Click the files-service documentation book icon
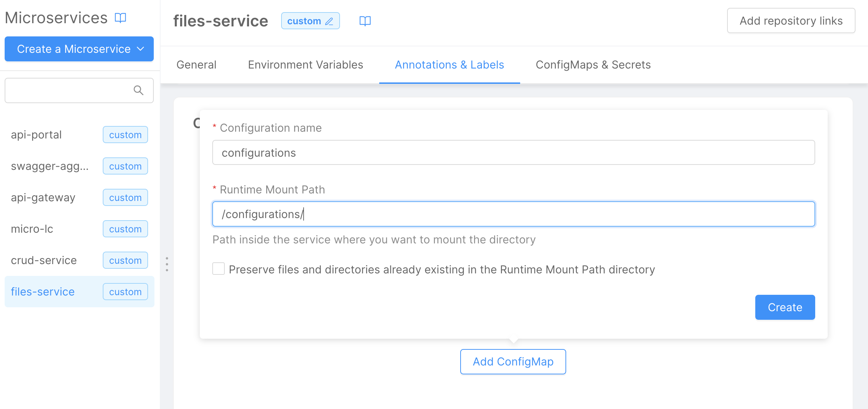868x409 pixels. 365,21
